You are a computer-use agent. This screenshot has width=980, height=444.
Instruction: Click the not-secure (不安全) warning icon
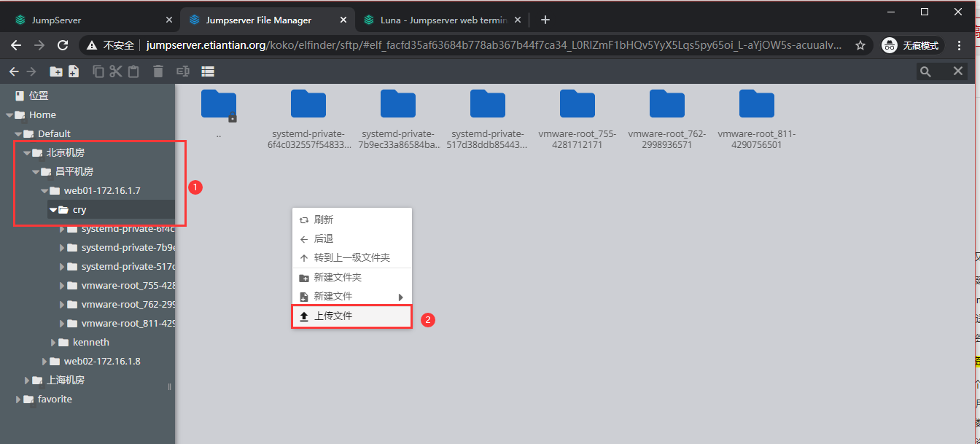point(92,45)
